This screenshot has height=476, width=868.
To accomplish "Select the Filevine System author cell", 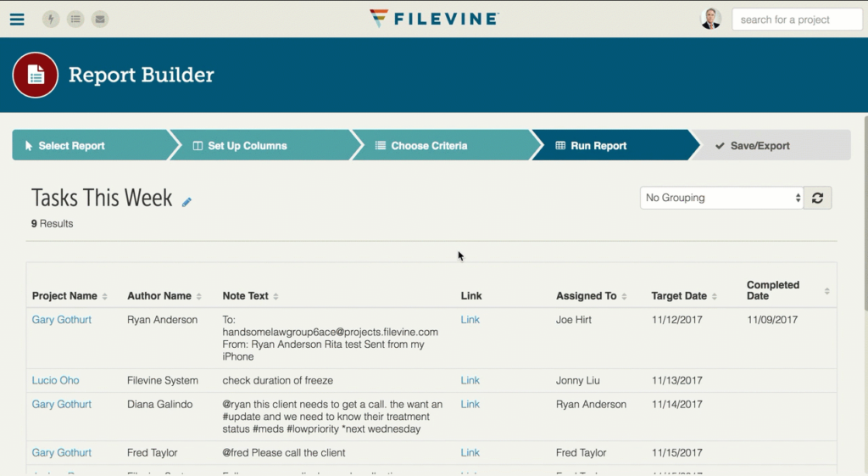I will (162, 381).
